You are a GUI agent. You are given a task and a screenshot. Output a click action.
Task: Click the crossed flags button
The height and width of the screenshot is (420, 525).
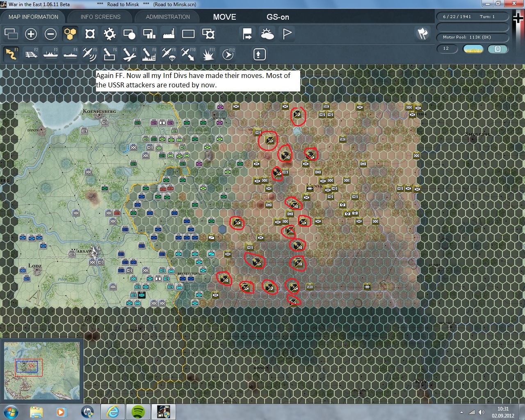[422, 34]
